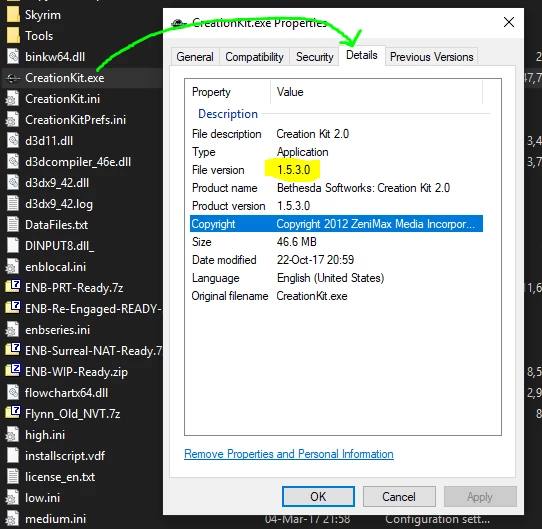Image resolution: width=542 pixels, height=529 pixels.
Task: Select the d3dx9_42.log file name
Action: click(59, 204)
